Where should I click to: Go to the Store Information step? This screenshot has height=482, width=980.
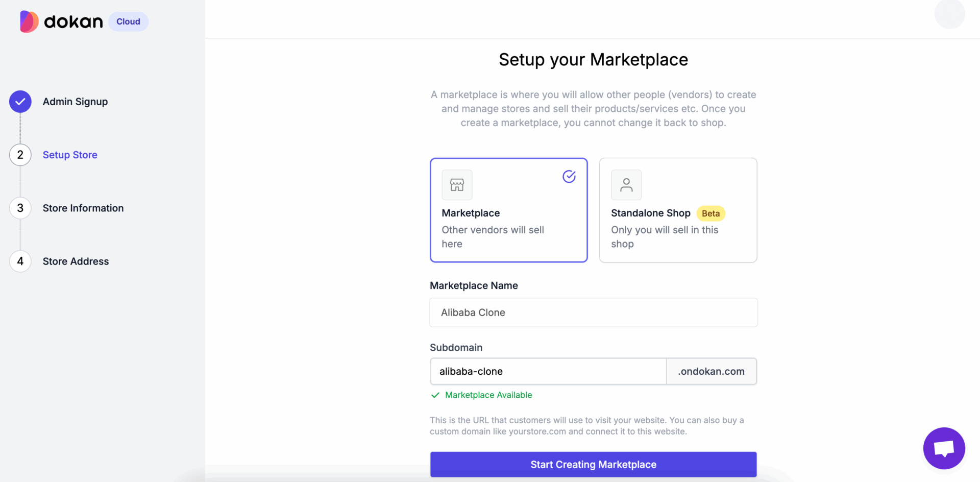coord(83,208)
